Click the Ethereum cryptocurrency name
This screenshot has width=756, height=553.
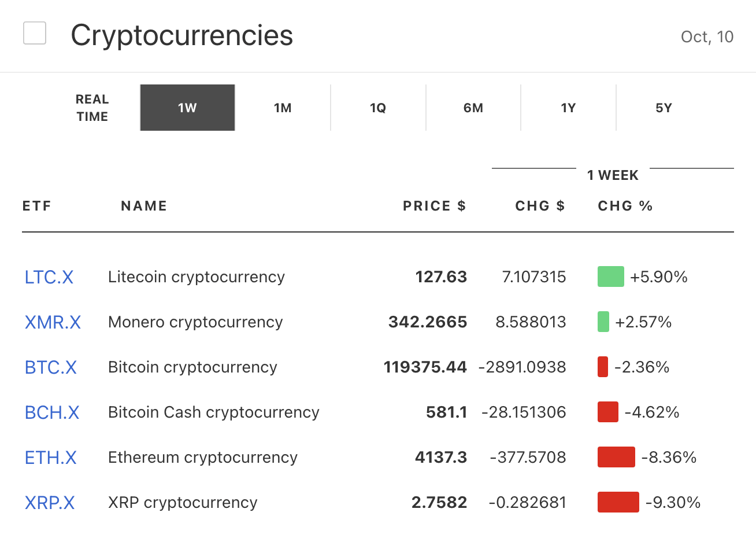(203, 458)
